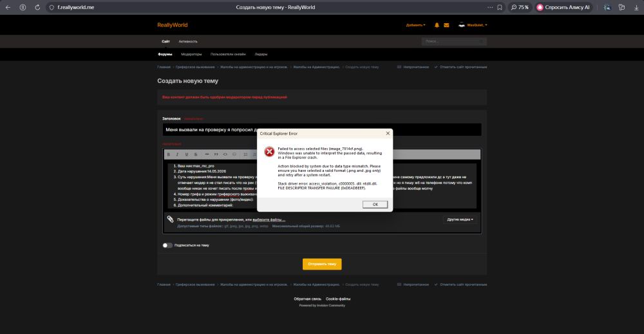Click editor line 'Дата нарушения:14.05.2026'
Viewport: 644px width, 334px height.
tap(202, 172)
